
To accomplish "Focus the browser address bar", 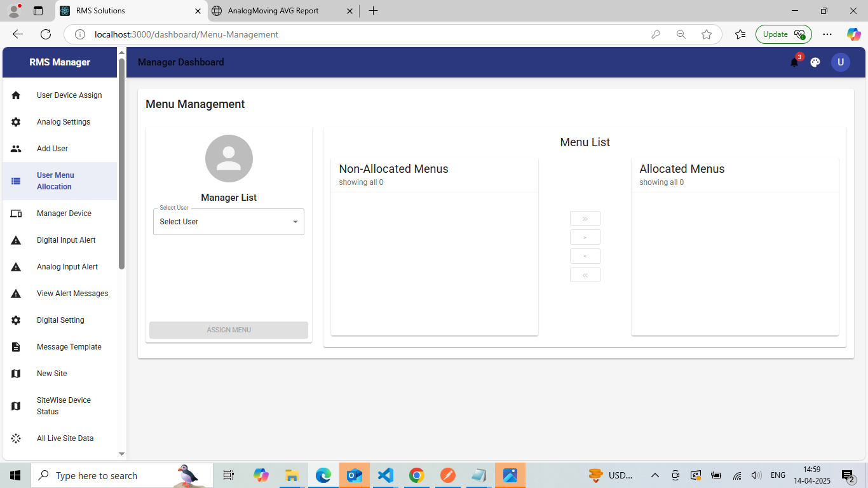I will coord(369,34).
